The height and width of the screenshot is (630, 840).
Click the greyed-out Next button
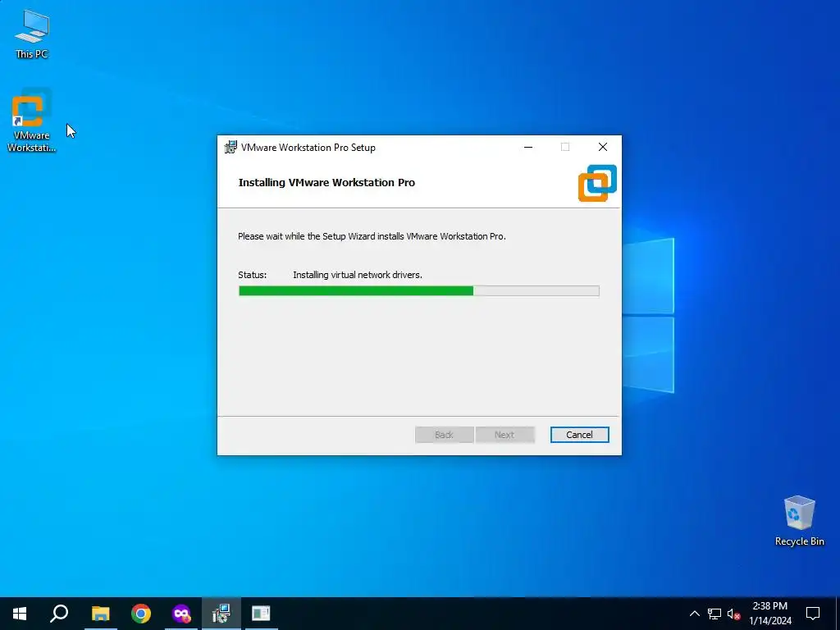504,435
